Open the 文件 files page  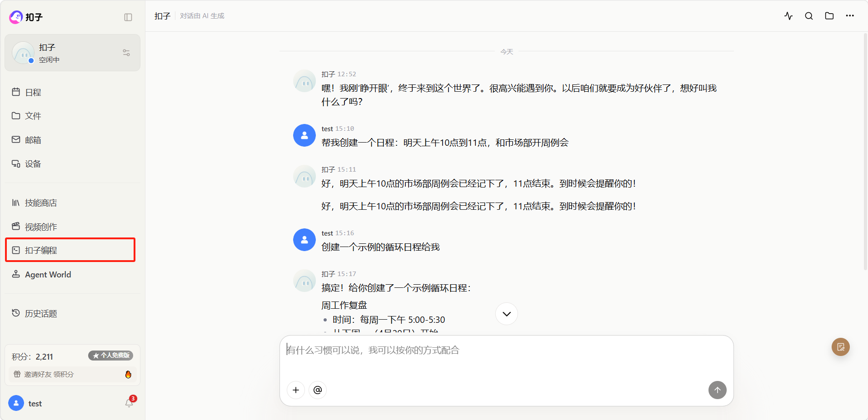(x=72, y=116)
